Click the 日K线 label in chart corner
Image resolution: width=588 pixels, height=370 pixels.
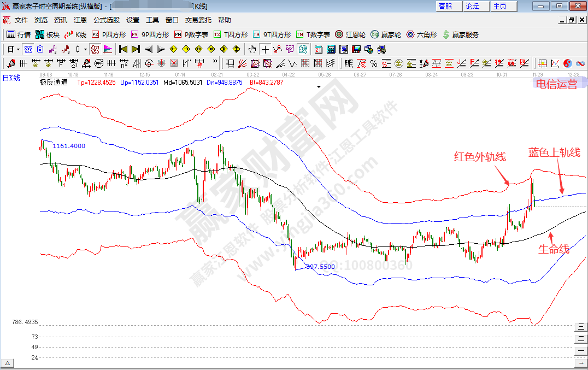coord(11,78)
